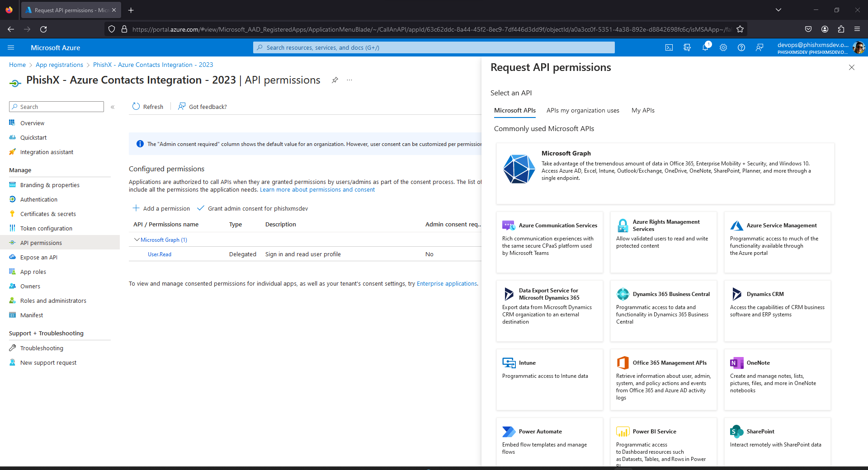Collapse the Microsoft Graph (1) permission group
This screenshot has width=868, height=470.
[x=137, y=240]
